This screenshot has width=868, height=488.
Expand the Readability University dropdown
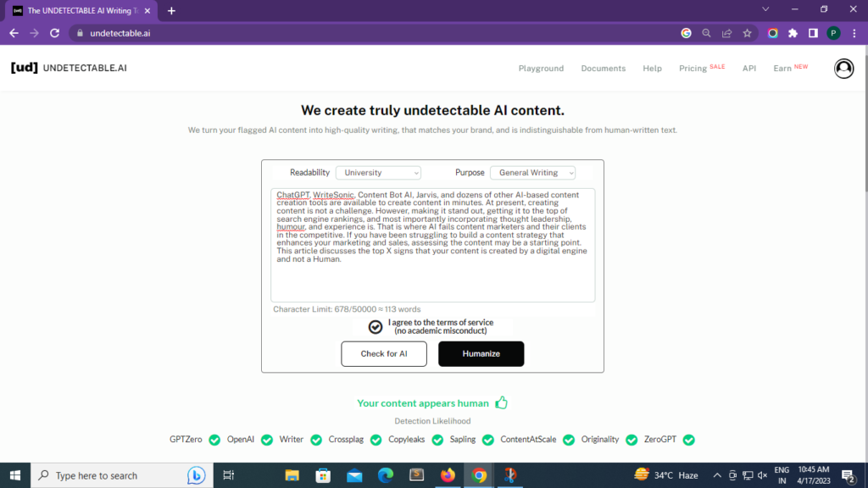tap(378, 173)
